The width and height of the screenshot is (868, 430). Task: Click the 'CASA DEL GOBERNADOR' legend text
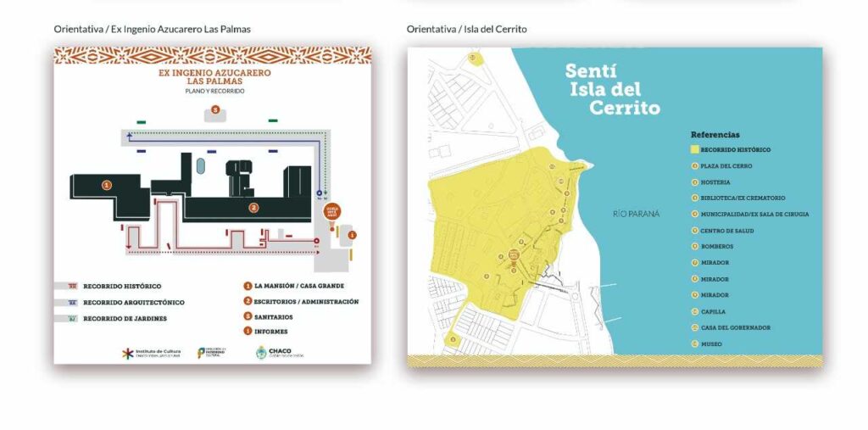(x=736, y=327)
